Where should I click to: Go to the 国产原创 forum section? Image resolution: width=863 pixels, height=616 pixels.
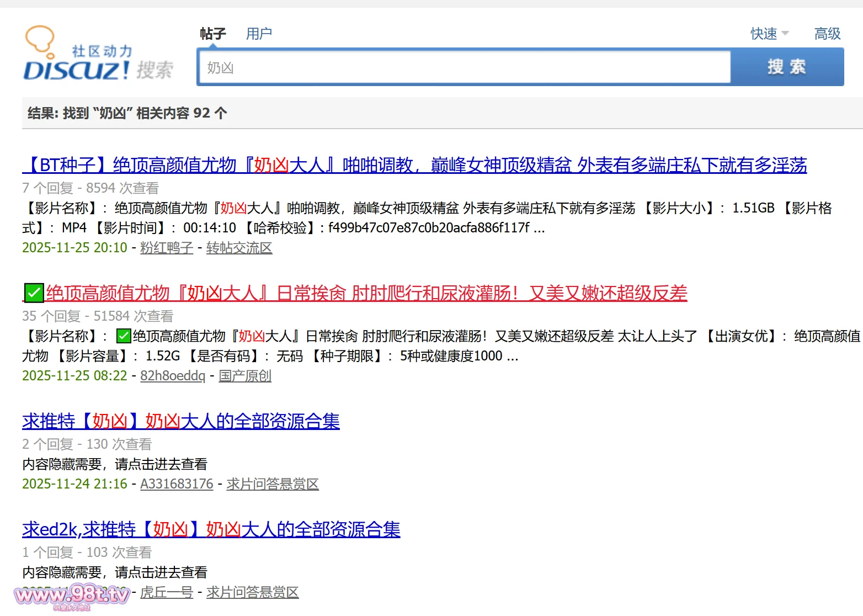(245, 376)
